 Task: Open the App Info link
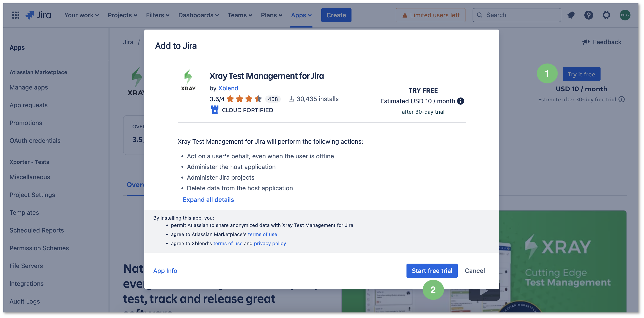(165, 270)
